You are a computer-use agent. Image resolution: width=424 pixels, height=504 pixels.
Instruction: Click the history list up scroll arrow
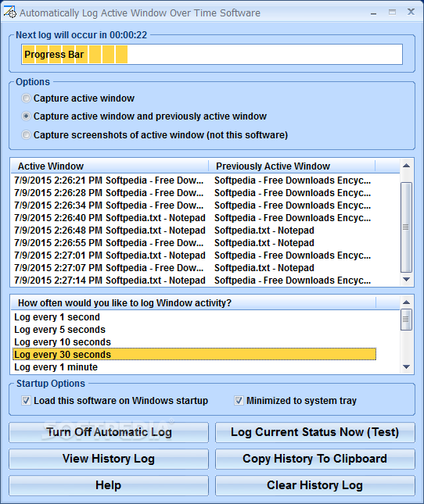pyautogui.click(x=406, y=166)
